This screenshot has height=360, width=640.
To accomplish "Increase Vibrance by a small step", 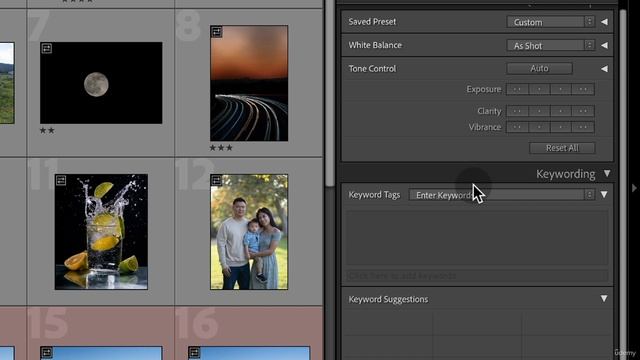I will (x=561, y=127).
